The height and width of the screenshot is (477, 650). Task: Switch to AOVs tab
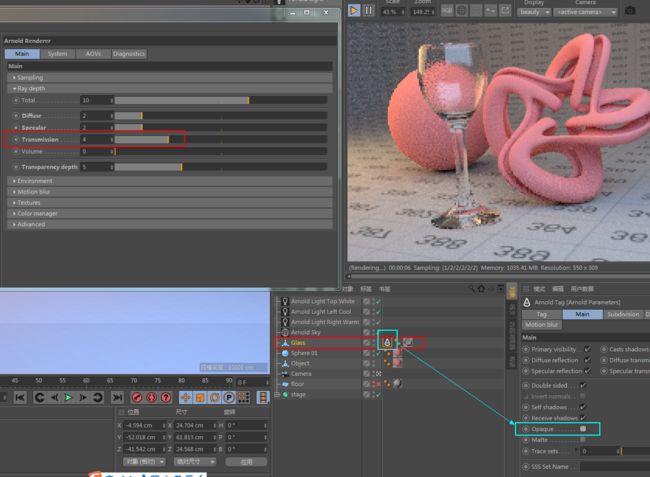(93, 54)
